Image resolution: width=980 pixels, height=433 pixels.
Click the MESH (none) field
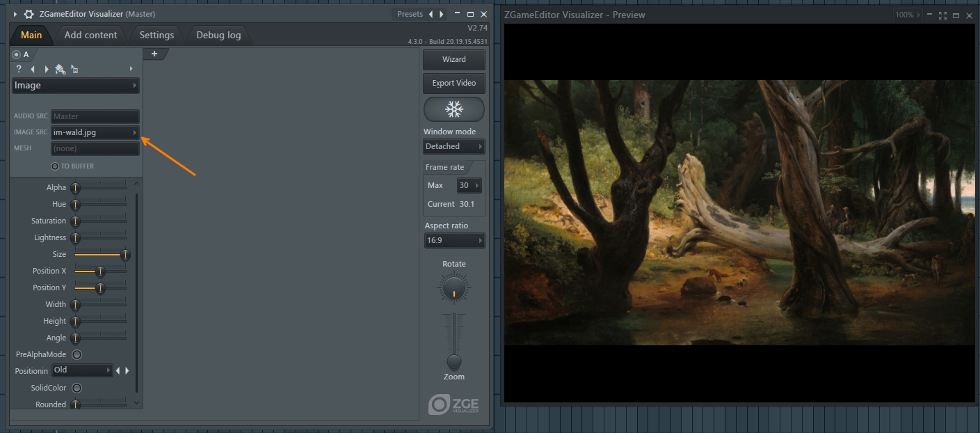95,148
